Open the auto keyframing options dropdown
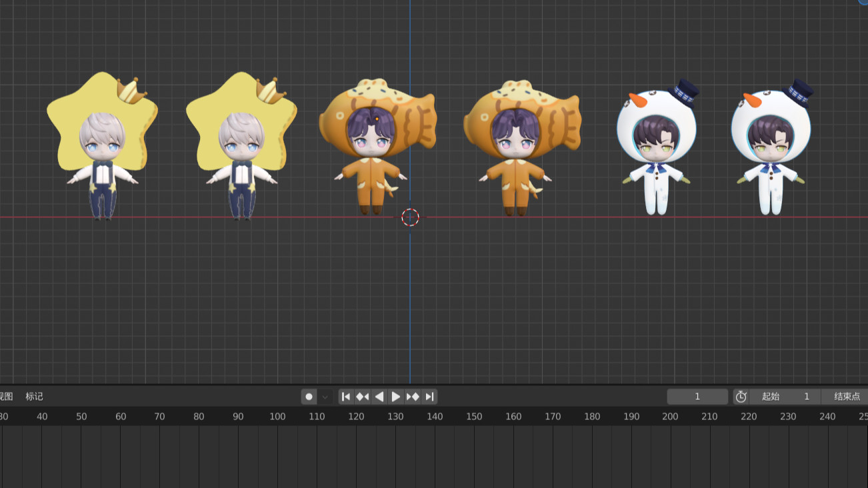Viewport: 868px width, 488px height. pyautogui.click(x=325, y=397)
